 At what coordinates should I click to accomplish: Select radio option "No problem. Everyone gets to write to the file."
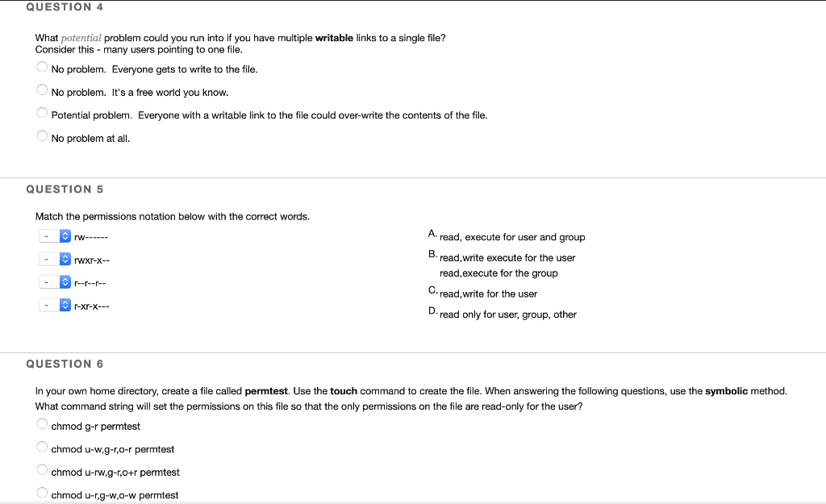tap(41, 67)
